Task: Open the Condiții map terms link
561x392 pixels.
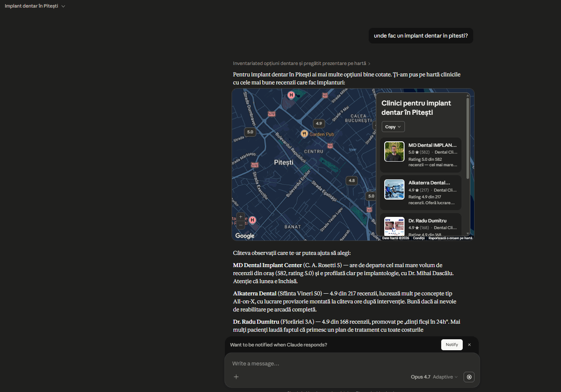Action: (419, 238)
